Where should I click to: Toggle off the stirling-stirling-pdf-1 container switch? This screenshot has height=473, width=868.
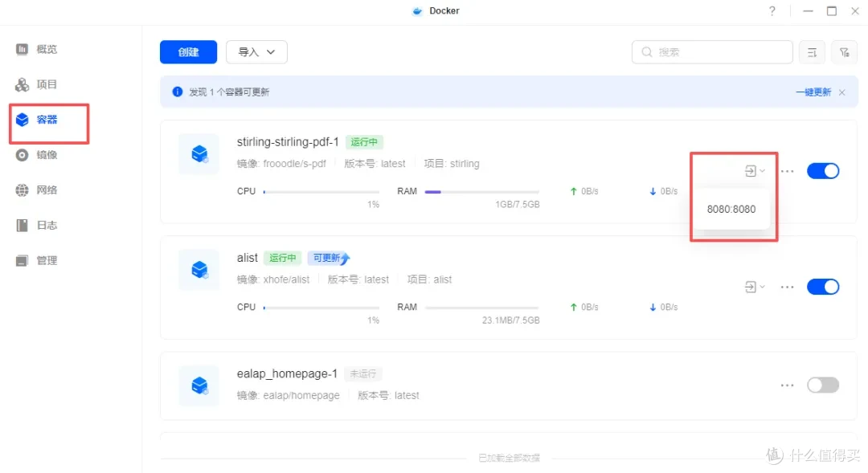pyautogui.click(x=823, y=171)
